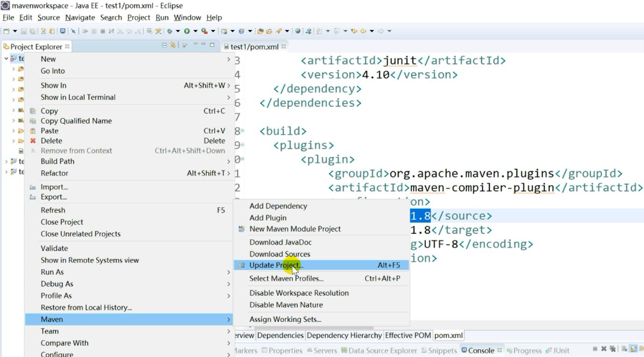
Task: Click the Terminate icon in Console toolbar
Action: [595, 349]
